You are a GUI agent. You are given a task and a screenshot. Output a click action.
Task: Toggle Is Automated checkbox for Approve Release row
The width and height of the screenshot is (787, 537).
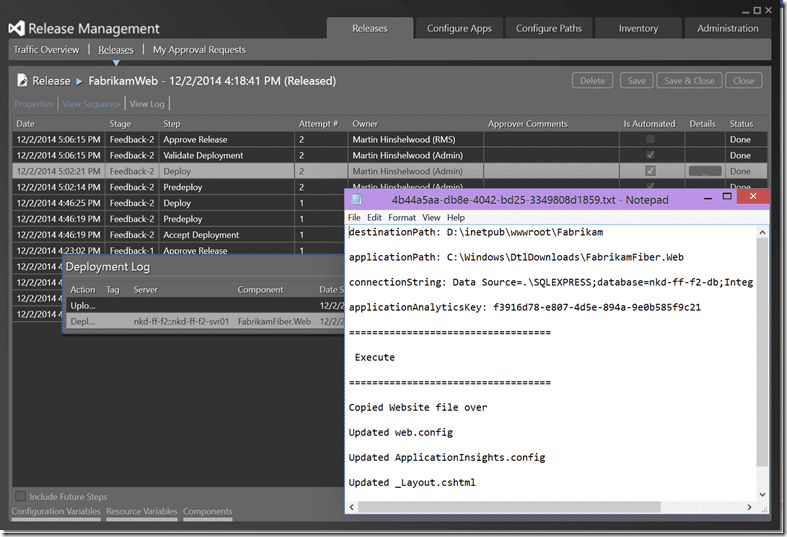650,139
